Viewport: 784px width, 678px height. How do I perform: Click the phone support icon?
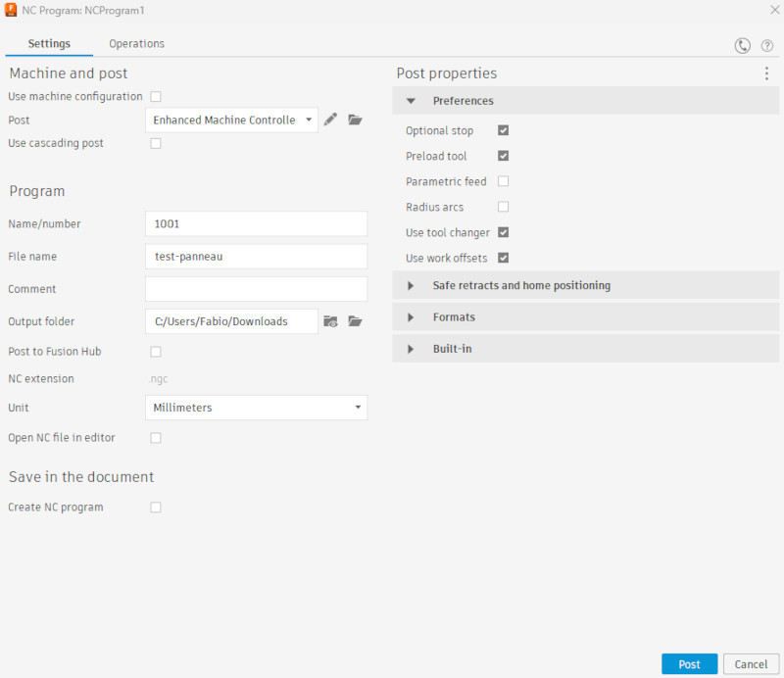tap(743, 45)
